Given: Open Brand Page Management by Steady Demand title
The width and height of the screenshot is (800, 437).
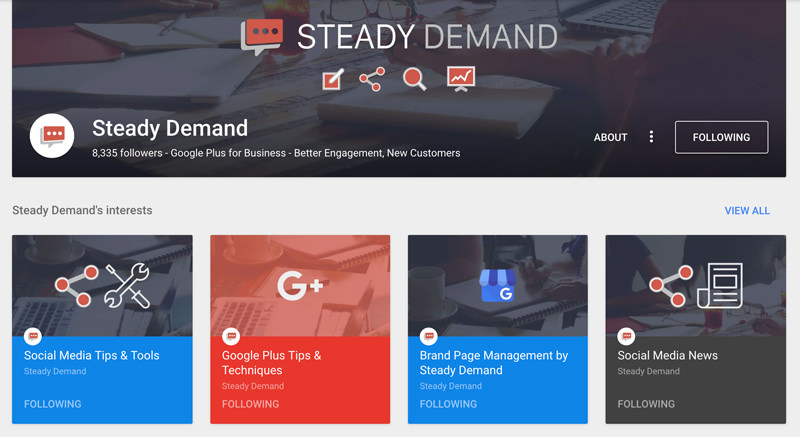Looking at the screenshot, I should click(493, 363).
